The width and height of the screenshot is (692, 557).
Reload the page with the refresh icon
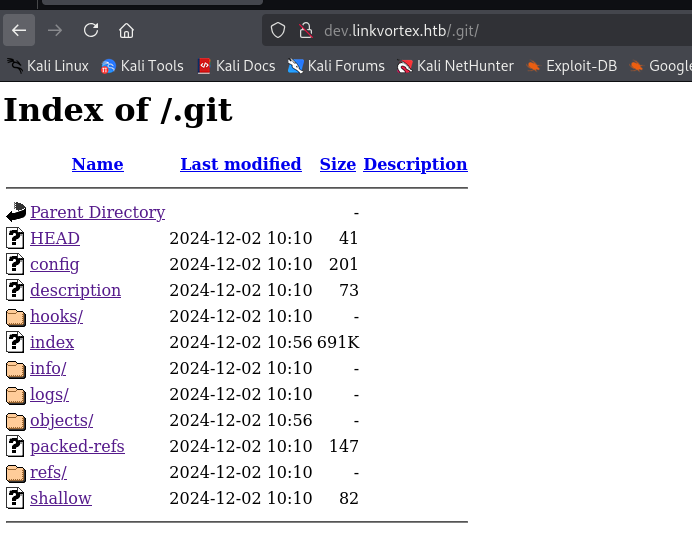[x=91, y=30]
